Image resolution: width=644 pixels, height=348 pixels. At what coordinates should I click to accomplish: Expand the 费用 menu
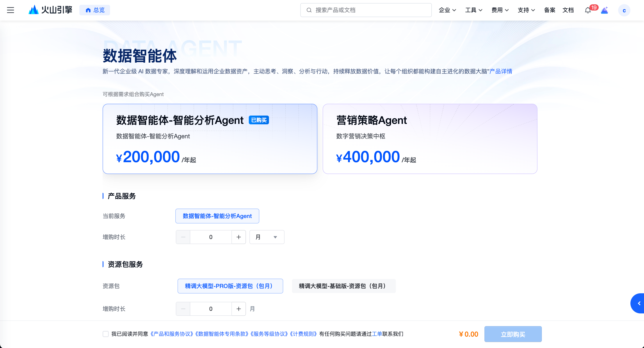coord(500,10)
